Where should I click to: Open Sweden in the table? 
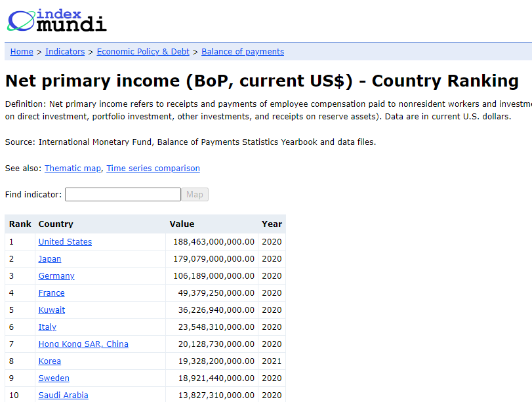(54, 378)
